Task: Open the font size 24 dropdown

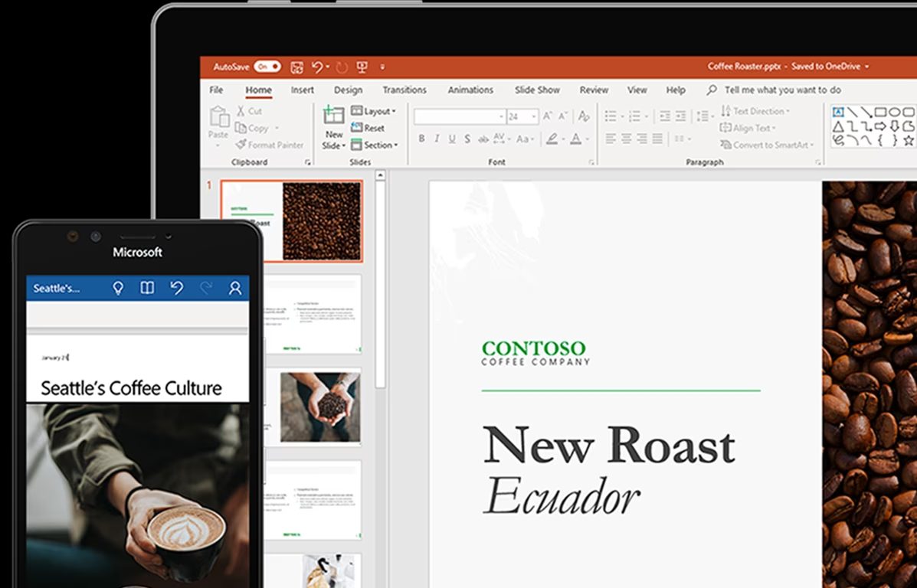Action: (534, 117)
